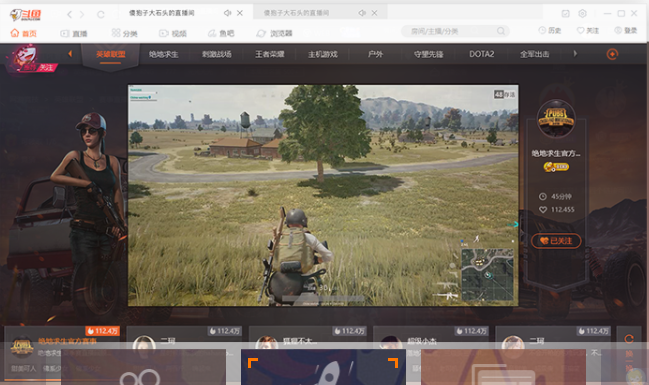The image size is (649, 385).
Task: Reload the page with the refresh icon
Action: pos(101,14)
